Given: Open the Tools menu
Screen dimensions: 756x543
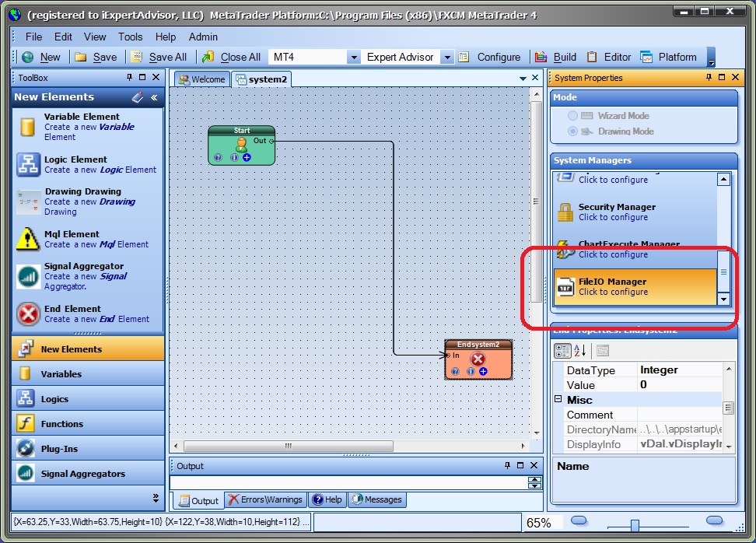Looking at the screenshot, I should coord(131,37).
